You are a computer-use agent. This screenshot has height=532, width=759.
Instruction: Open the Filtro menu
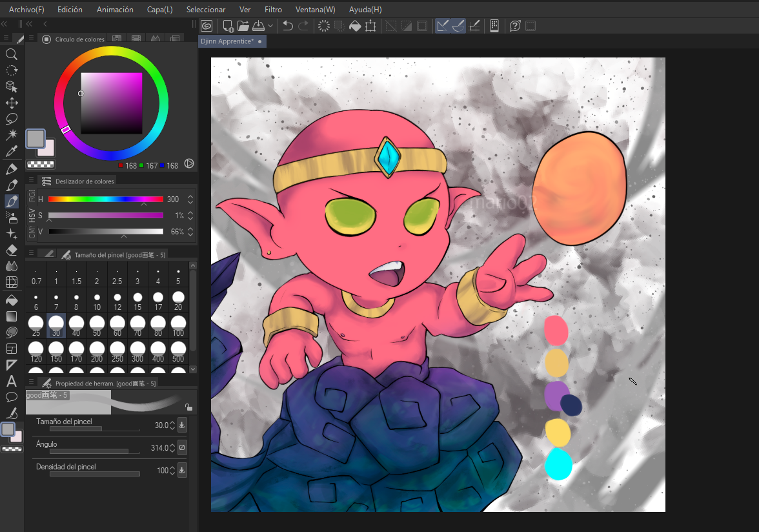point(273,10)
